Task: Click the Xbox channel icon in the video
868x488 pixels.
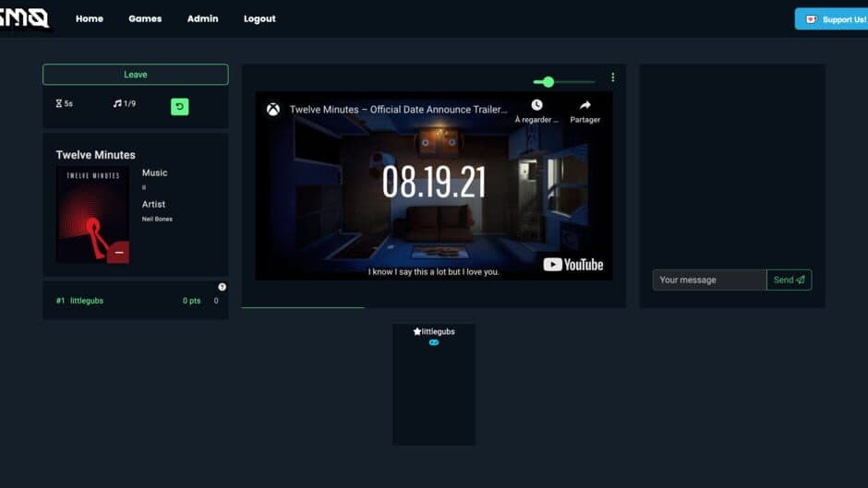Action: [273, 110]
